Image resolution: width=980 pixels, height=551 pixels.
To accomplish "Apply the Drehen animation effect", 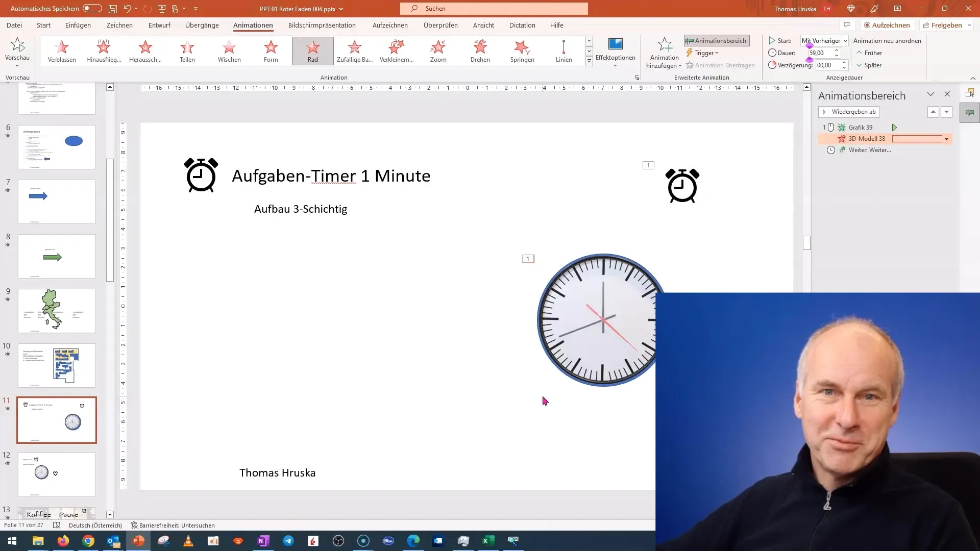I will pyautogui.click(x=480, y=51).
